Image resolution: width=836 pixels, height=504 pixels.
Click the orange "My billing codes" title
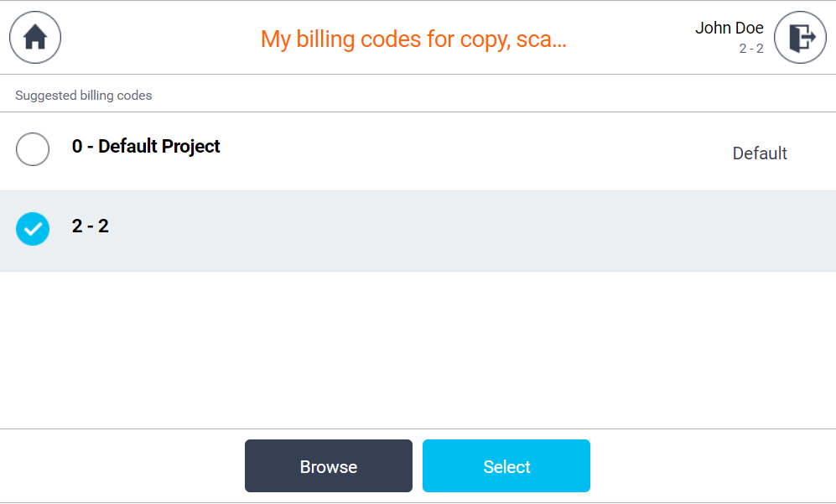(x=413, y=39)
